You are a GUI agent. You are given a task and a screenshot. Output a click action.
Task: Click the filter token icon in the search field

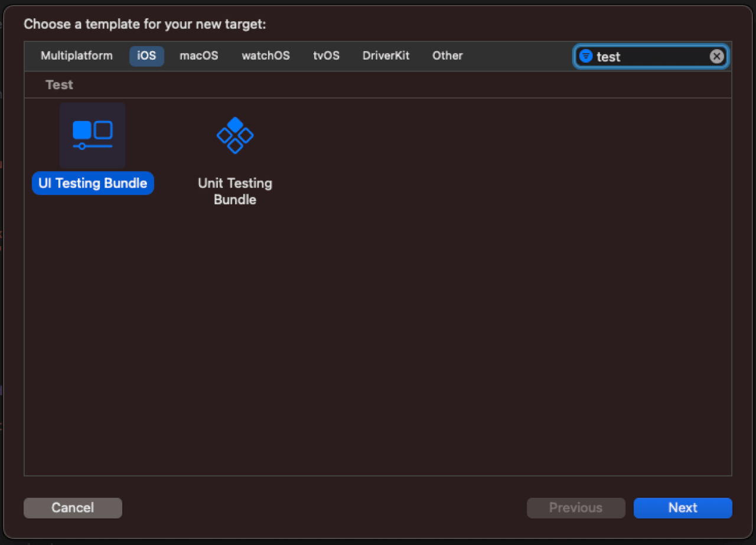click(x=585, y=56)
